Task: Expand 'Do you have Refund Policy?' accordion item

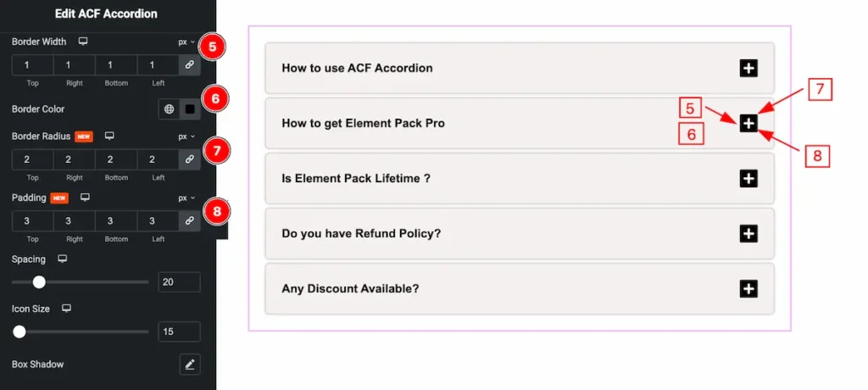Action: (x=748, y=233)
